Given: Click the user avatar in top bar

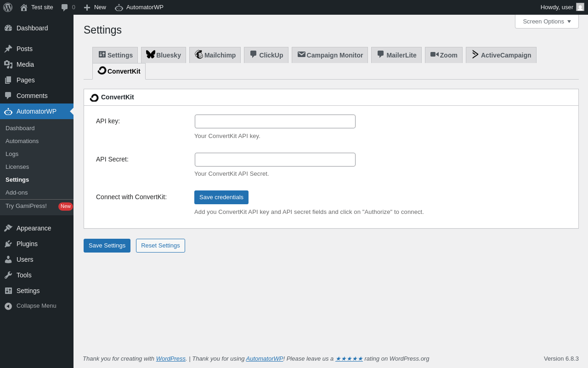Looking at the screenshot, I should pyautogui.click(x=580, y=7).
